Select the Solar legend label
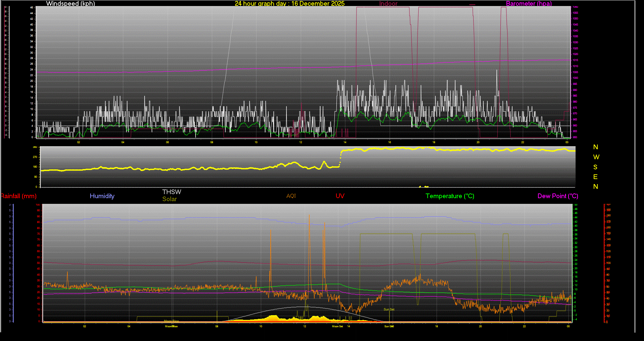 click(x=169, y=199)
